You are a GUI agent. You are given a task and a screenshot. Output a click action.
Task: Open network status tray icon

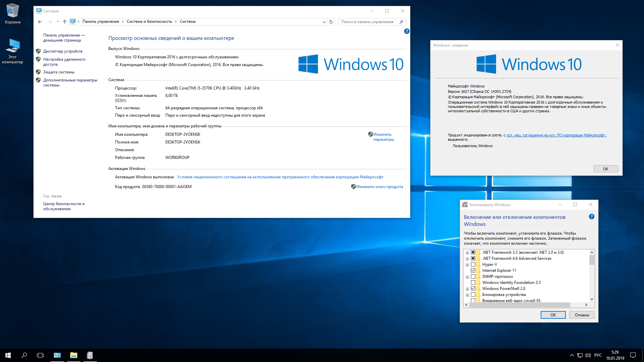[580, 355]
